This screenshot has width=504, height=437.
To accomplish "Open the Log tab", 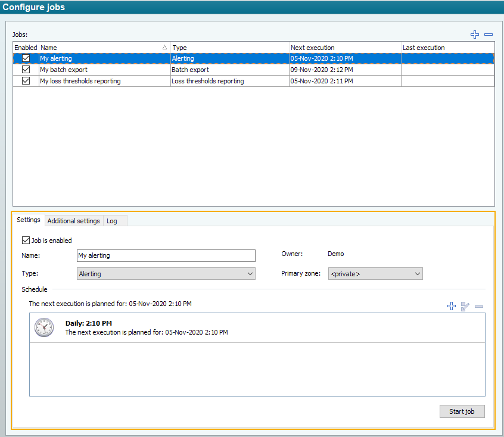I will coord(112,221).
